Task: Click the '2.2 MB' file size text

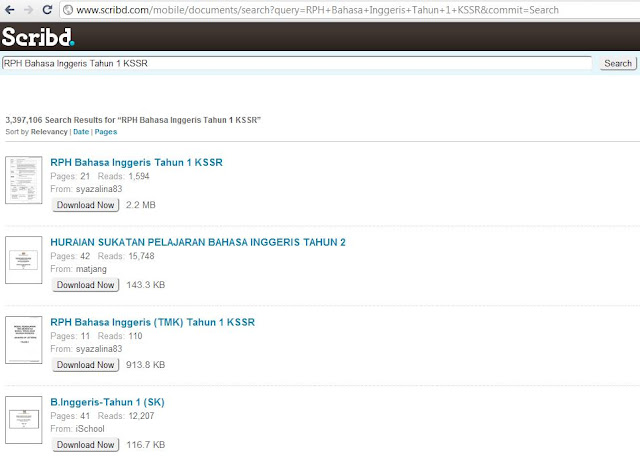Action: 141,205
